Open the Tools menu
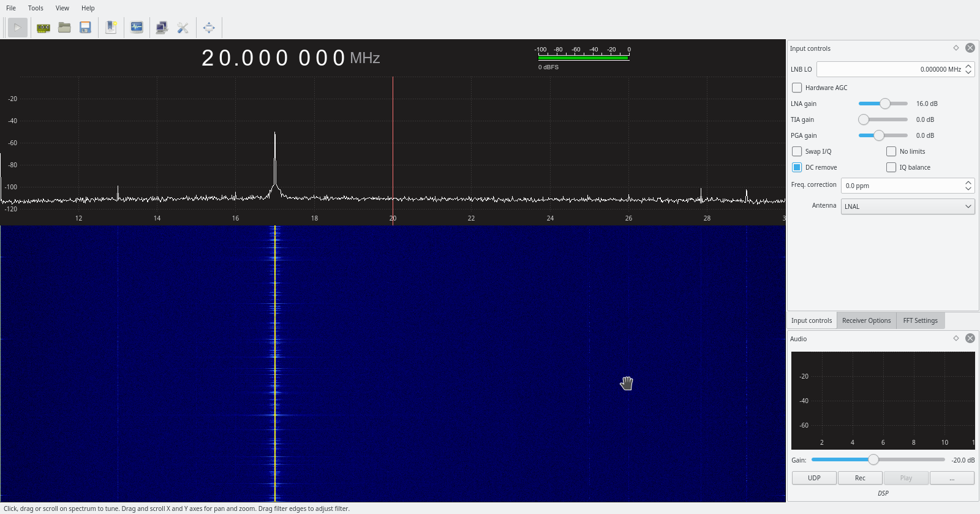 tap(36, 8)
